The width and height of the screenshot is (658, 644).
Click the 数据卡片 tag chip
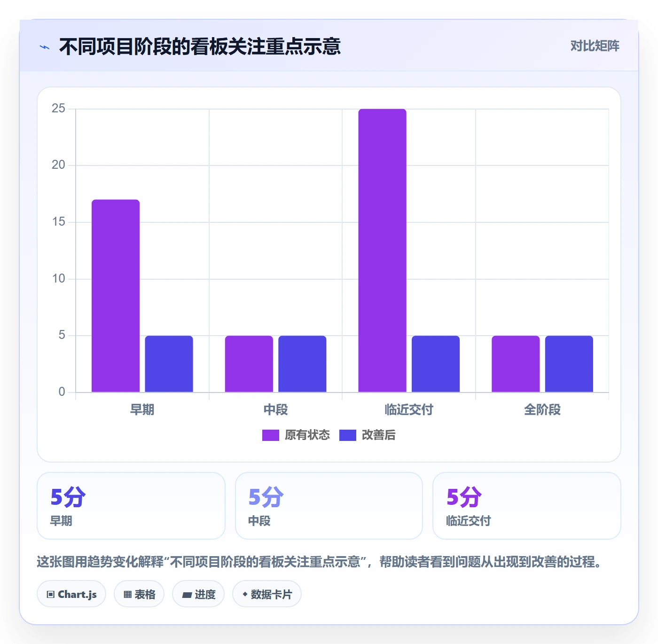pos(267,594)
